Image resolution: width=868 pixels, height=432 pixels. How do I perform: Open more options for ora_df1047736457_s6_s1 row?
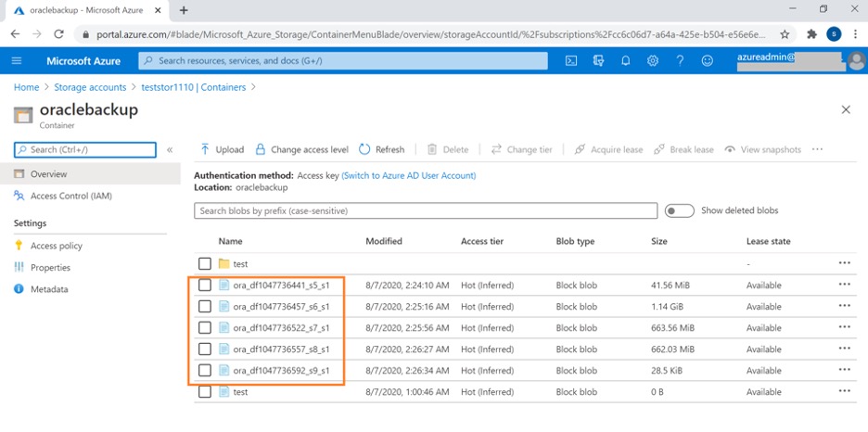pos(844,306)
